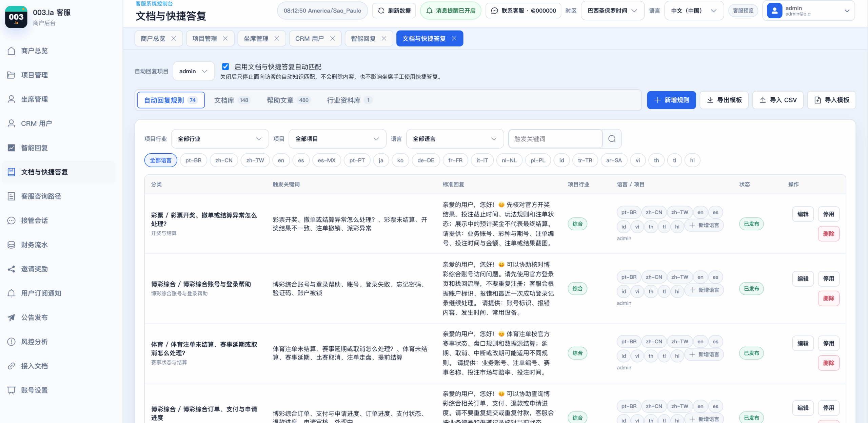Click 导入 CSV button
This screenshot has height=423, width=868.
point(778,100)
